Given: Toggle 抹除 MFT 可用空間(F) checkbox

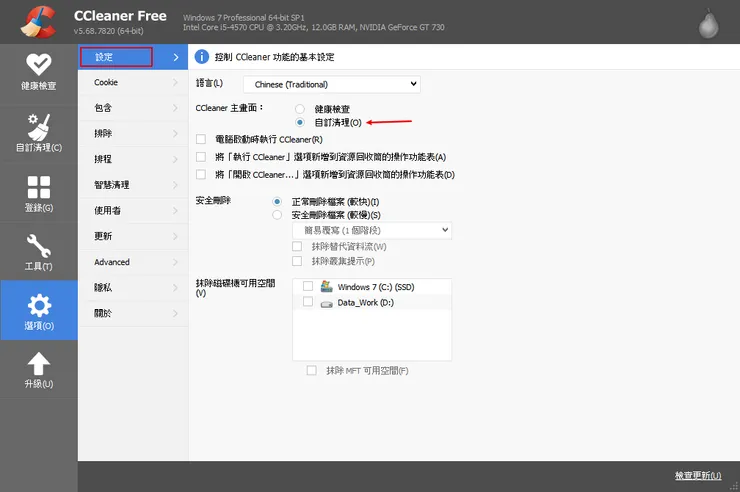Looking at the screenshot, I should (x=311, y=370).
